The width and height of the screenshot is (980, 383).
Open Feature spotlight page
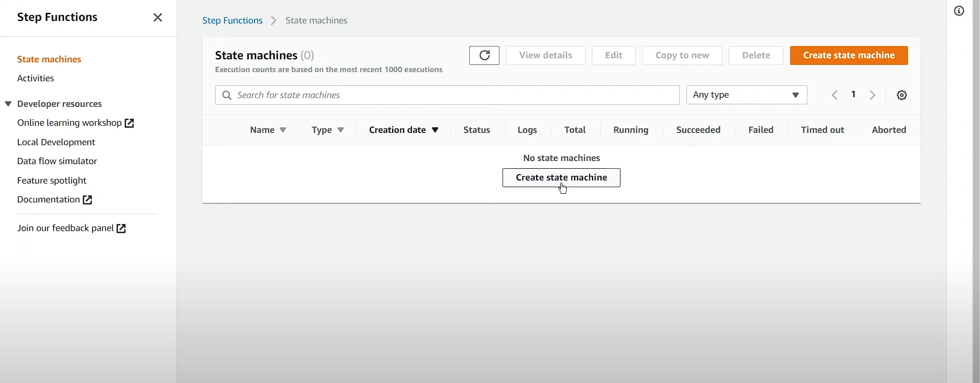[52, 181]
